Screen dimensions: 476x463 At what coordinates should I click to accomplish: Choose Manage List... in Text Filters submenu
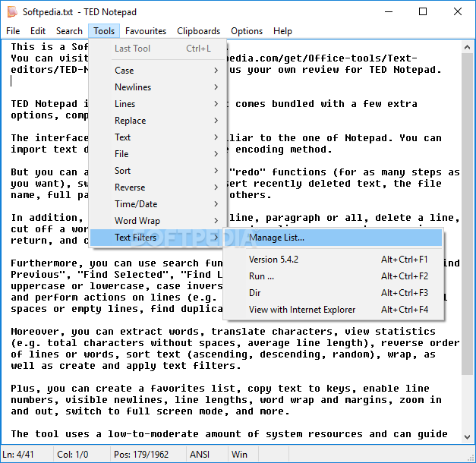pos(333,238)
